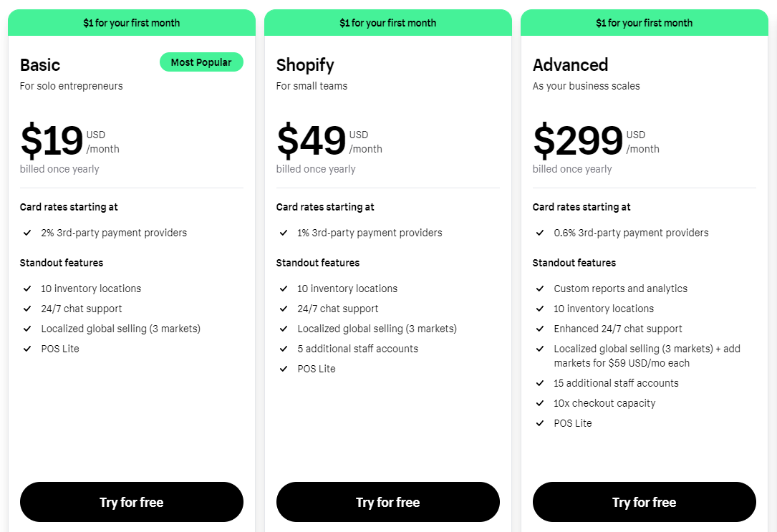Click the Basic plan's $1 first month banner
Viewport: 777px width, 532px height.
(131, 23)
